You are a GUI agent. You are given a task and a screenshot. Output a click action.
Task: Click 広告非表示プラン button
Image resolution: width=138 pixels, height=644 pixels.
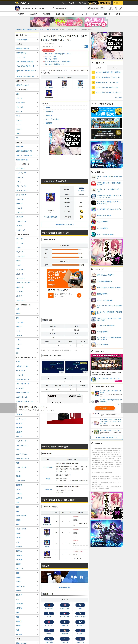99,3
